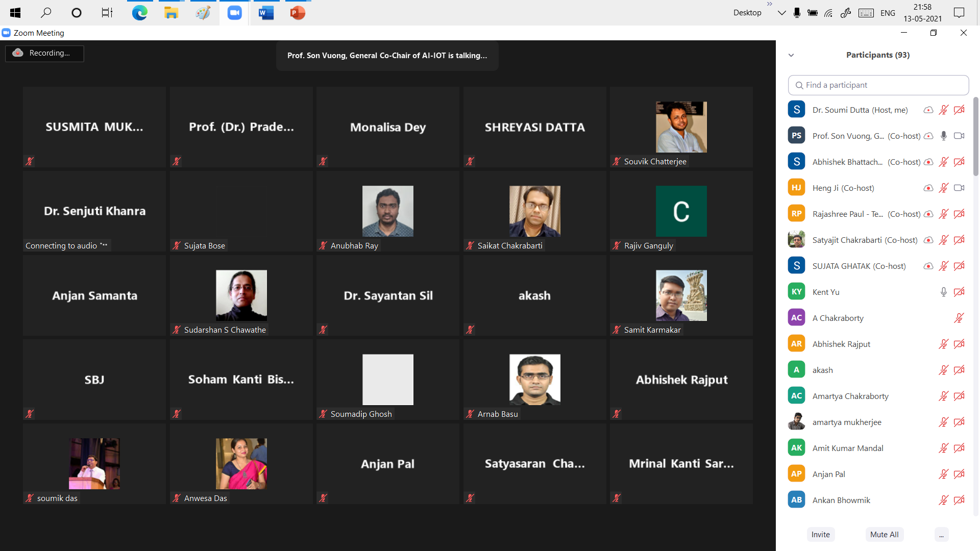The width and height of the screenshot is (980, 551).
Task: Expand the Desktop toolbar chevron
Action: [x=769, y=4]
